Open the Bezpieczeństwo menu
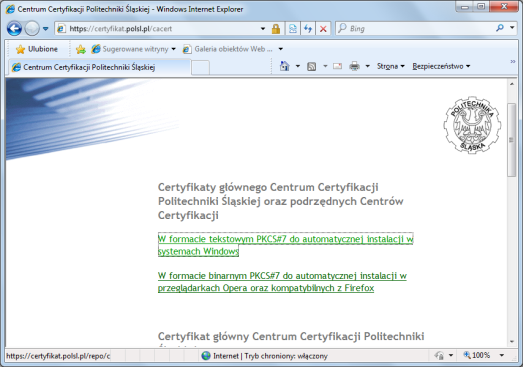 click(x=441, y=66)
